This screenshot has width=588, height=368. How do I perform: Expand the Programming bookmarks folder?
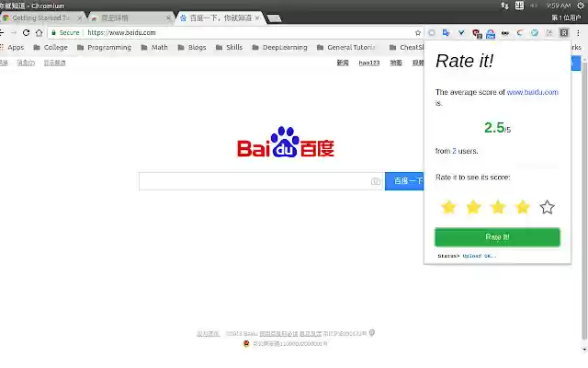click(x=104, y=47)
